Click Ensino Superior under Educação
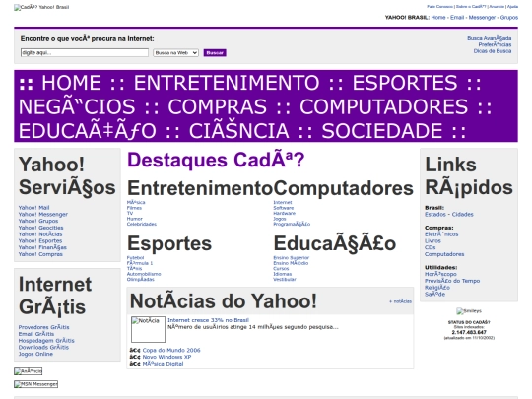 point(291,258)
